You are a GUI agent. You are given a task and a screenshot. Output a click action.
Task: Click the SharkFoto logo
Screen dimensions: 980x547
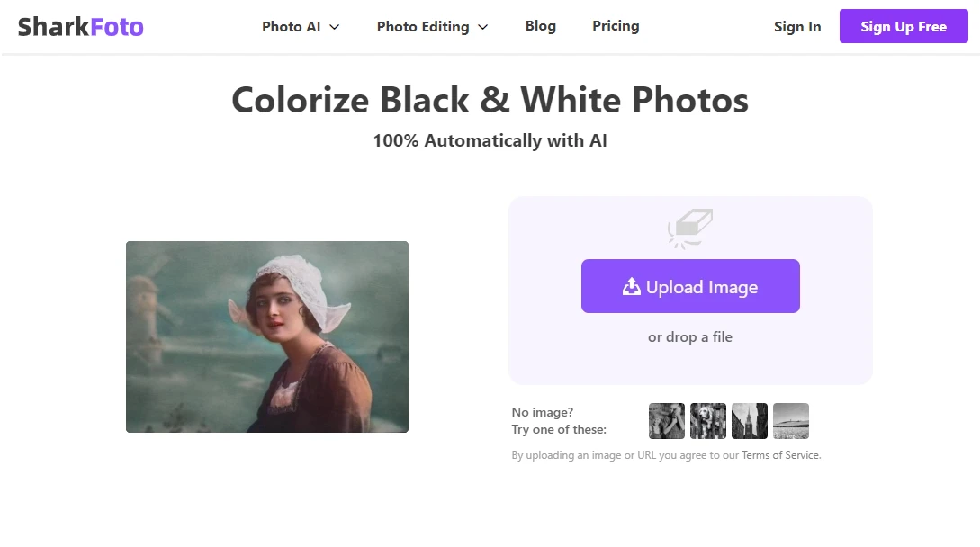(x=79, y=26)
